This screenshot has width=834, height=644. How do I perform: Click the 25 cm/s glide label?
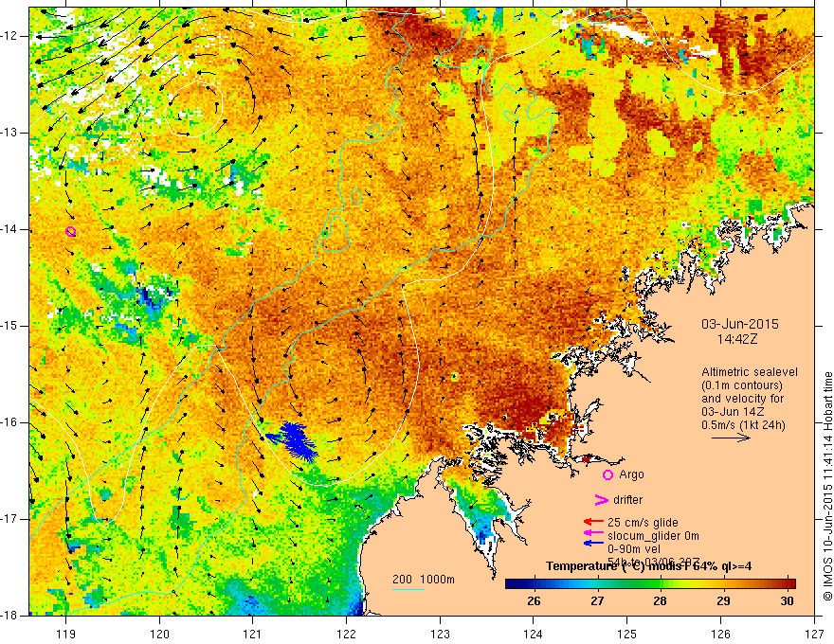tap(643, 523)
